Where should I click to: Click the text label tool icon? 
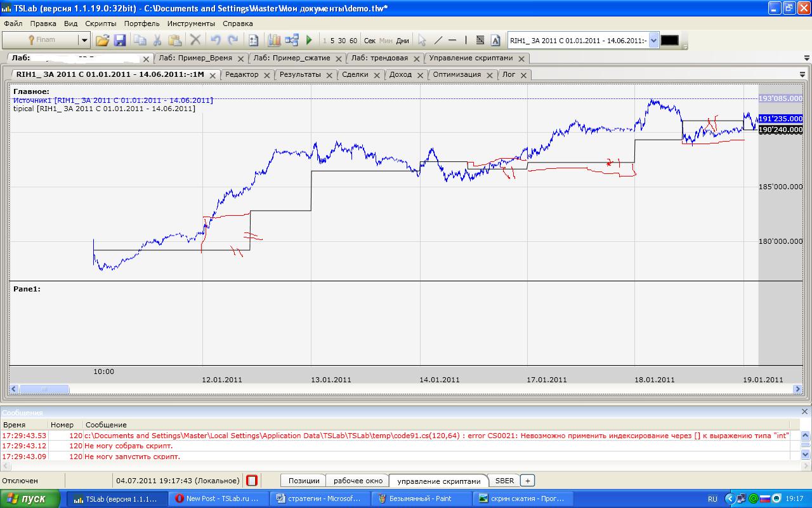(495, 40)
